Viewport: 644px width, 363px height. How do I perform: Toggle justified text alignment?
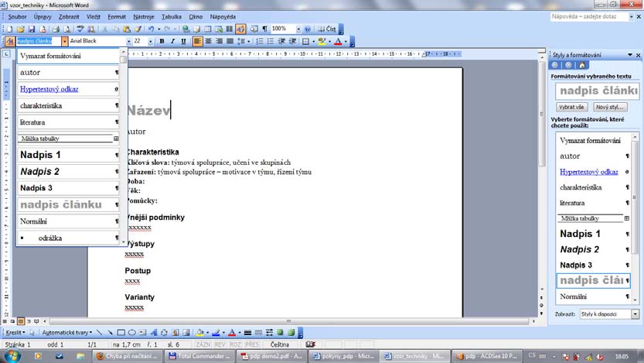pos(230,41)
